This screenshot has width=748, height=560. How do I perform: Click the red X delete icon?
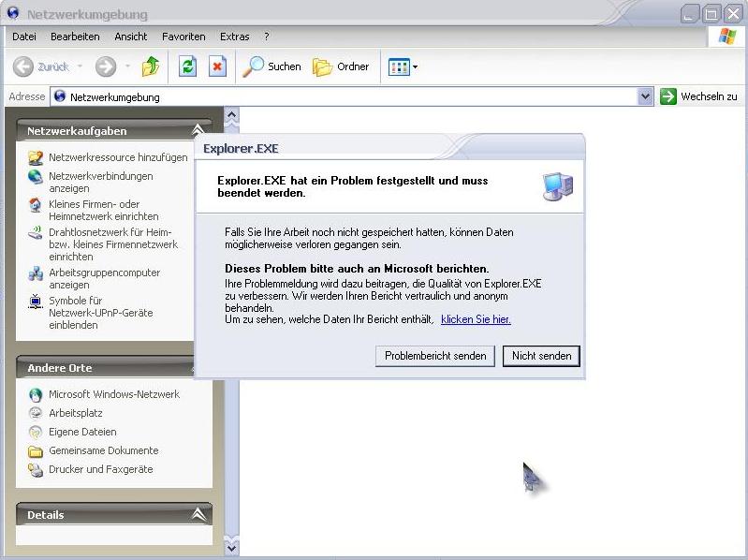tap(217, 66)
